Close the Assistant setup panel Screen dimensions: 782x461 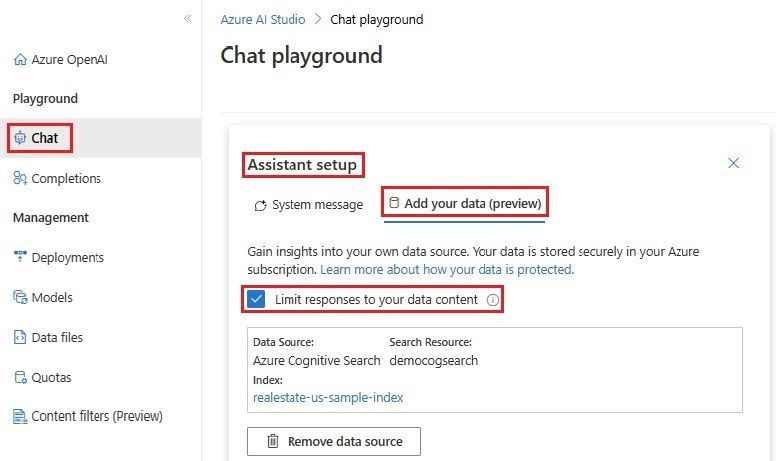click(734, 163)
